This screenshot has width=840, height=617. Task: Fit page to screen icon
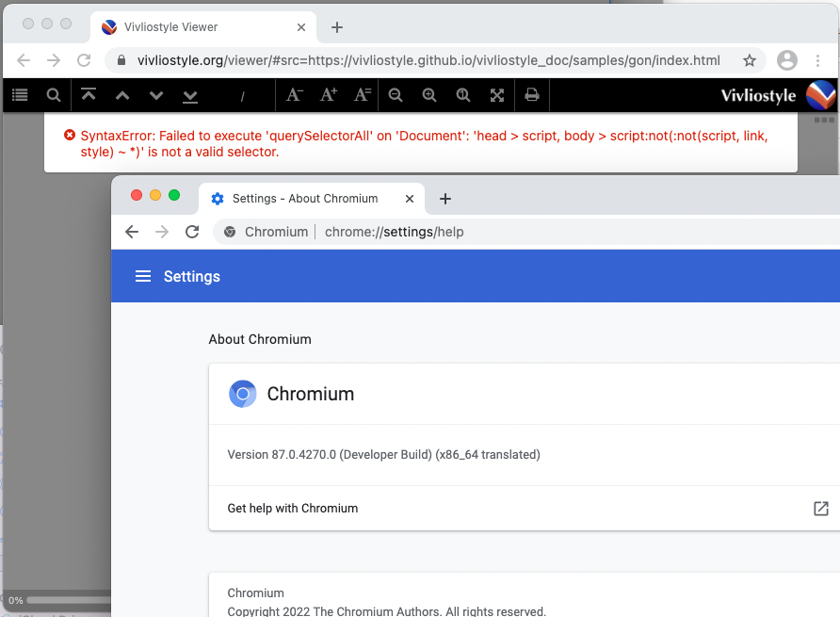tap(497, 95)
